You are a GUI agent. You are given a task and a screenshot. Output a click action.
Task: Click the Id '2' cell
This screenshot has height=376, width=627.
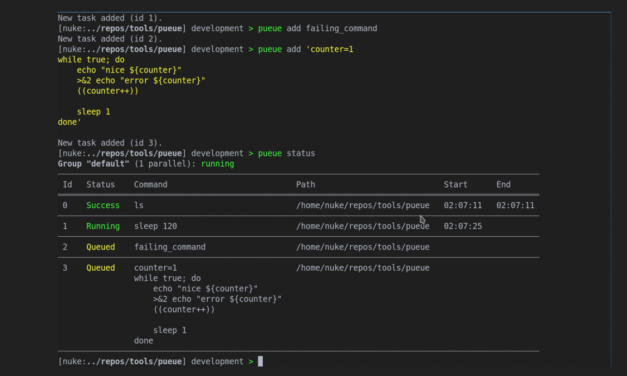click(x=65, y=247)
